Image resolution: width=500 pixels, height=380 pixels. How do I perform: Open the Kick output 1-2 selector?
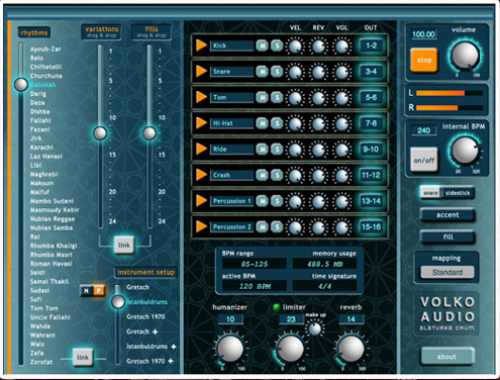(x=371, y=45)
